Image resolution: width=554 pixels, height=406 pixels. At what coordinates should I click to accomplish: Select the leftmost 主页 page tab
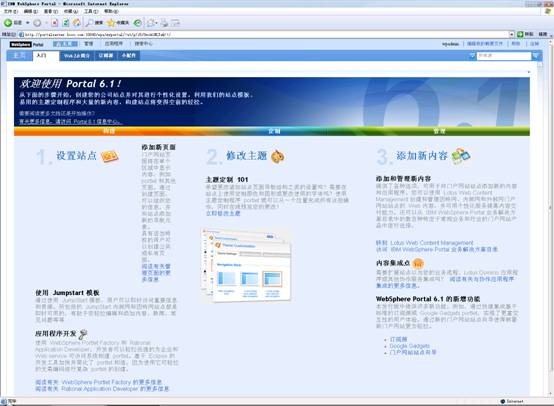tap(19, 55)
